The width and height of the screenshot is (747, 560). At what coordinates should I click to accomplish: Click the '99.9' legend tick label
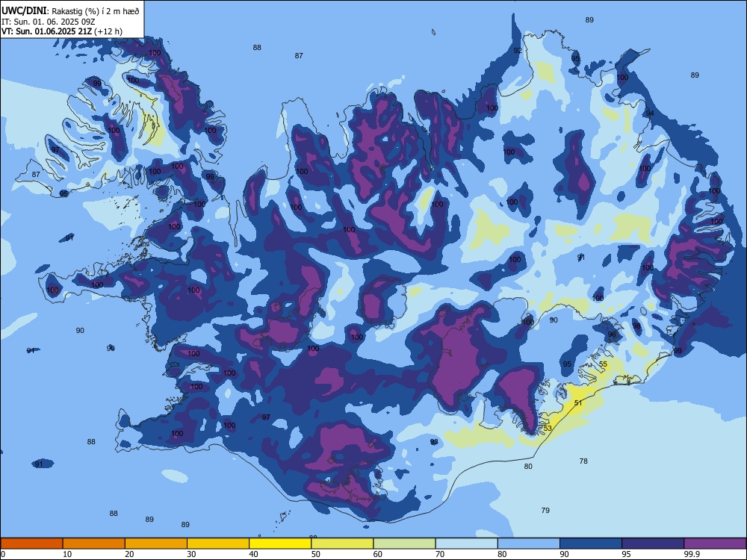pyautogui.click(x=692, y=554)
